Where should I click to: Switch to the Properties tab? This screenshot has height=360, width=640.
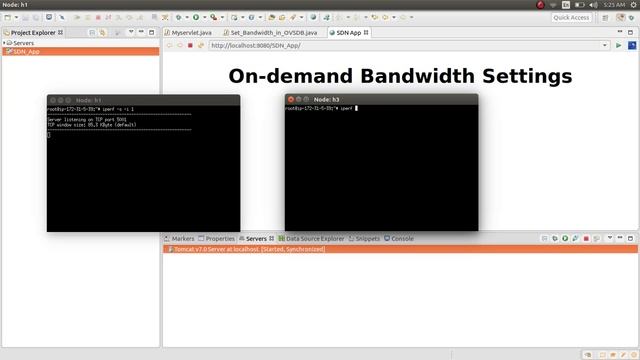pos(216,238)
